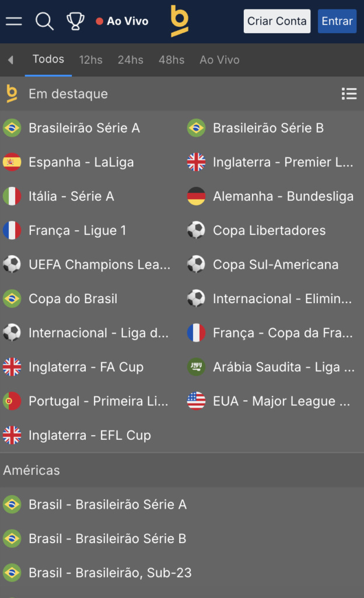Viewport: 364px width, 598px height.
Task: Select the Todos tab
Action: (48, 60)
